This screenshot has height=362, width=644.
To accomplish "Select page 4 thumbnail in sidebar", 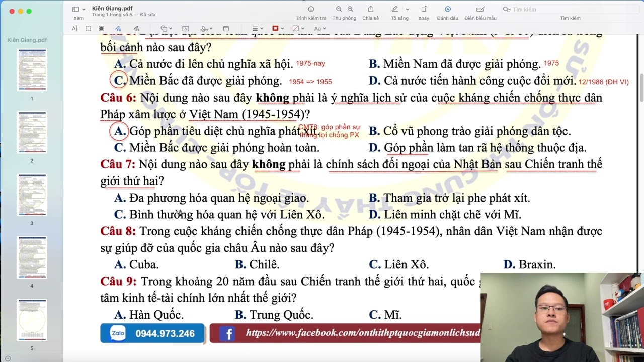I will 32,257.
